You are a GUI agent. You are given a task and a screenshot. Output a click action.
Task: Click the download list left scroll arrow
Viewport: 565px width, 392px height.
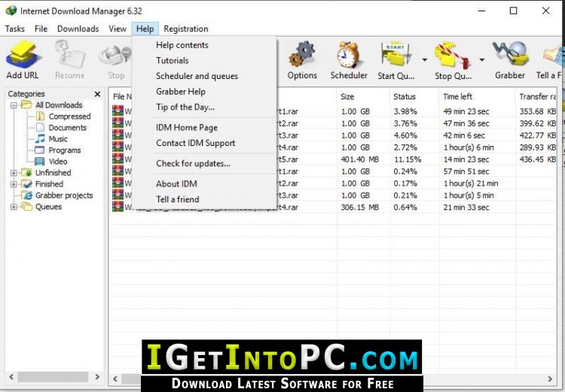(x=115, y=378)
